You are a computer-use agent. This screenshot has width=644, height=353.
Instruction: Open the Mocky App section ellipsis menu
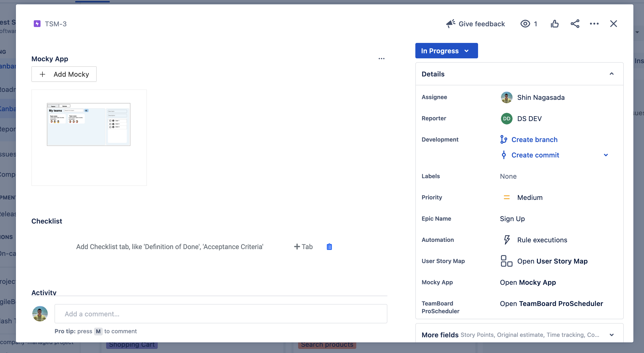click(x=381, y=59)
